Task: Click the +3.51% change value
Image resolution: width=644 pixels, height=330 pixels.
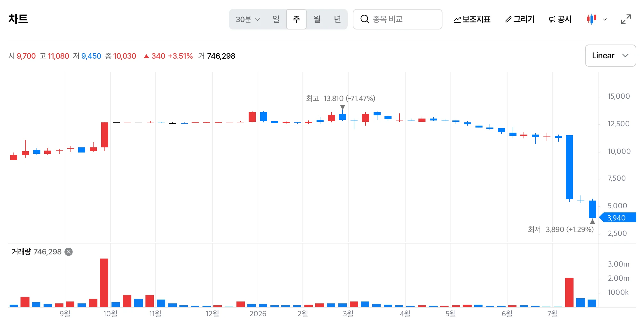Action: click(180, 56)
